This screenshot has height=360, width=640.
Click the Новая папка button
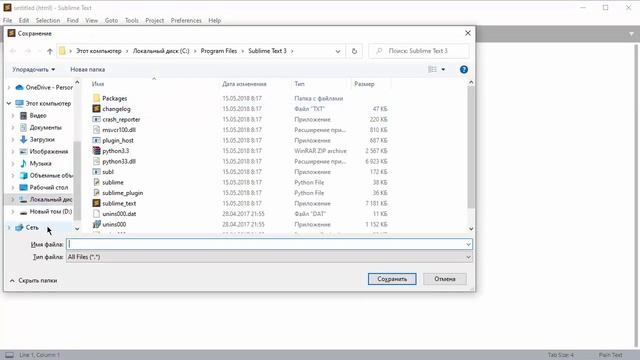[87, 69]
